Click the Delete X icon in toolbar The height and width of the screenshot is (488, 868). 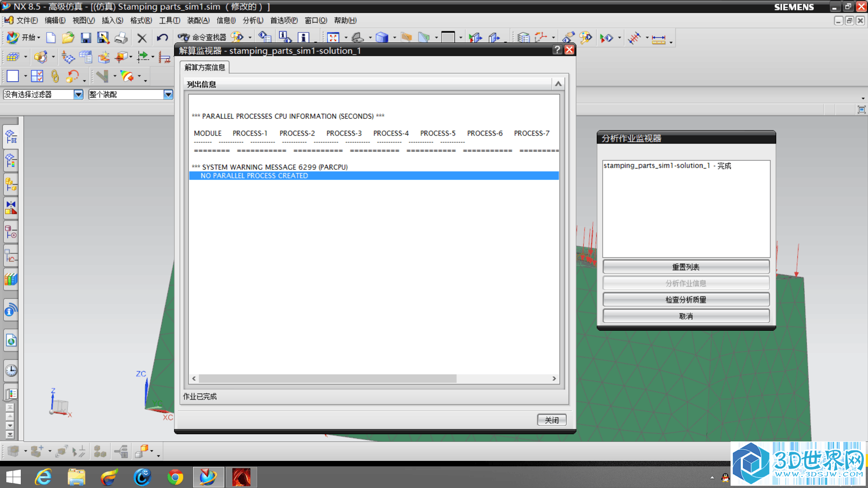click(142, 38)
